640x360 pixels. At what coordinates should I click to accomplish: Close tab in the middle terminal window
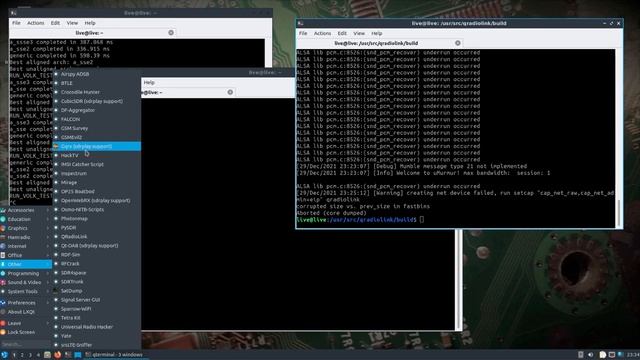pos(230,92)
